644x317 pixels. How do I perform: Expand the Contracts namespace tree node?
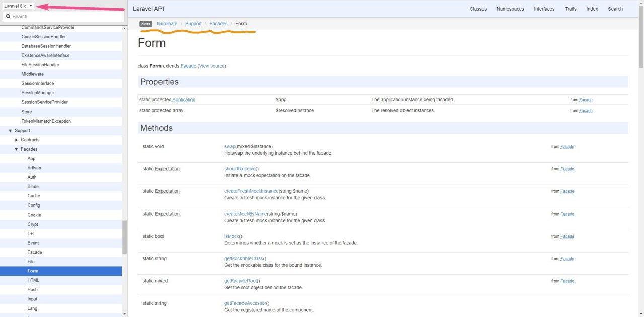pyautogui.click(x=17, y=140)
